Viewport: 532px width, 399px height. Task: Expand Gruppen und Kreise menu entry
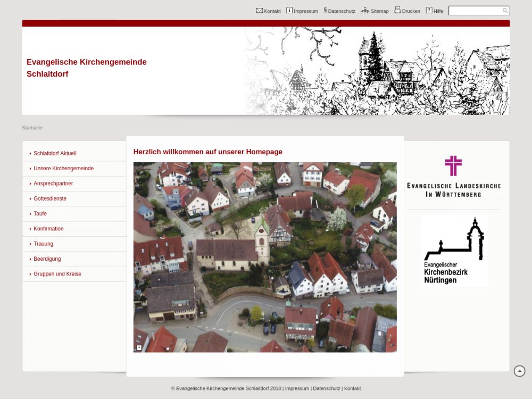[x=57, y=274]
